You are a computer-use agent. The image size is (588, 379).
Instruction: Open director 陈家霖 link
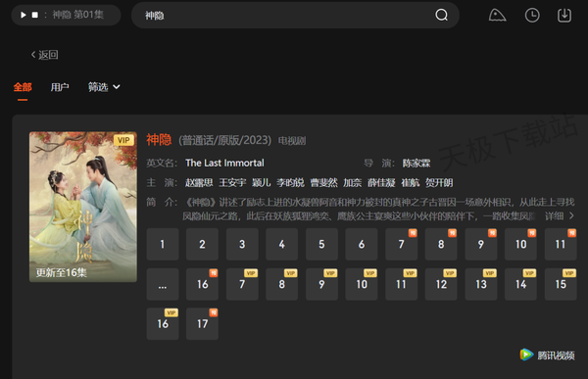coord(416,164)
